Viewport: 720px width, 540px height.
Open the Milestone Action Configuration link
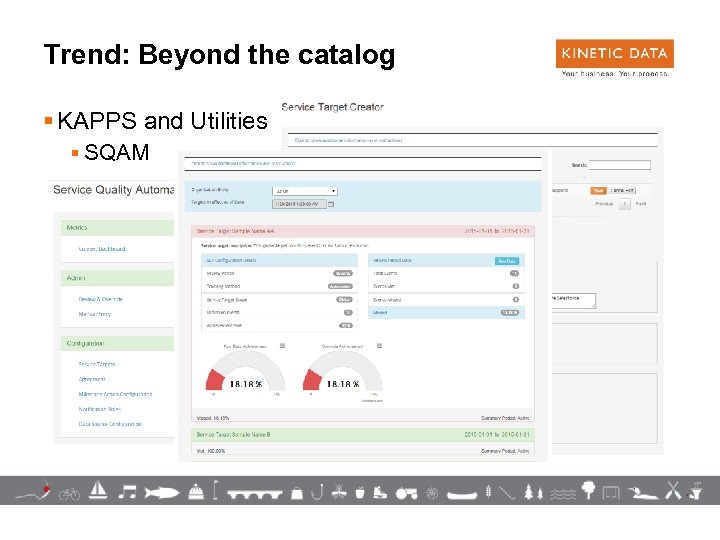pyautogui.click(x=115, y=394)
